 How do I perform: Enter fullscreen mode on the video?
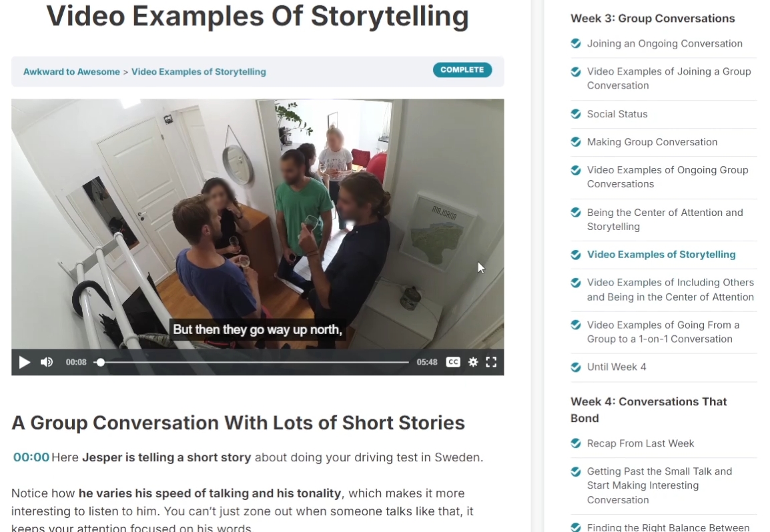pos(491,362)
